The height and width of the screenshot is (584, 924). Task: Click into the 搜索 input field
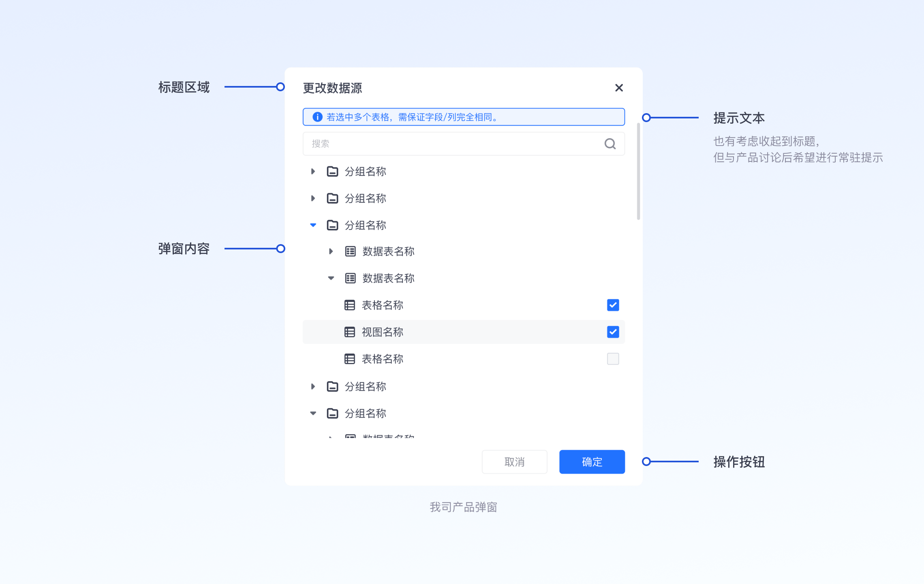(446, 144)
